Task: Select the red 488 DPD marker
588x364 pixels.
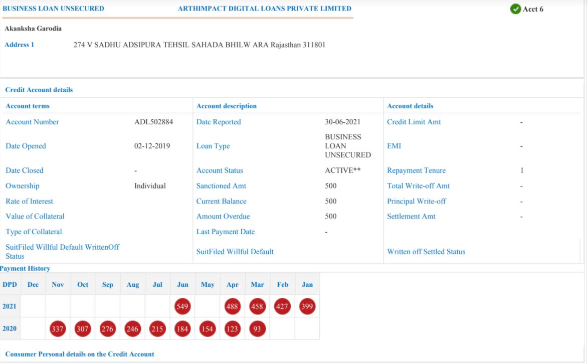Action: click(x=233, y=306)
